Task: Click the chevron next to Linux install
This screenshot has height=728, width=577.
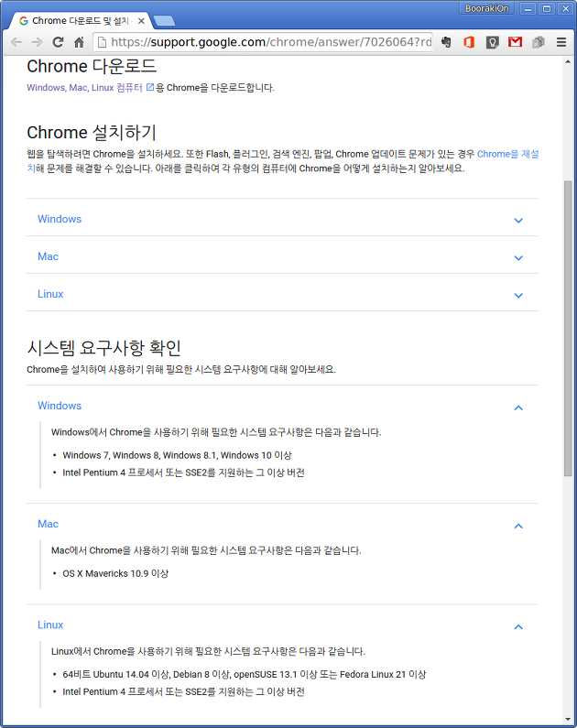Action: tap(518, 296)
